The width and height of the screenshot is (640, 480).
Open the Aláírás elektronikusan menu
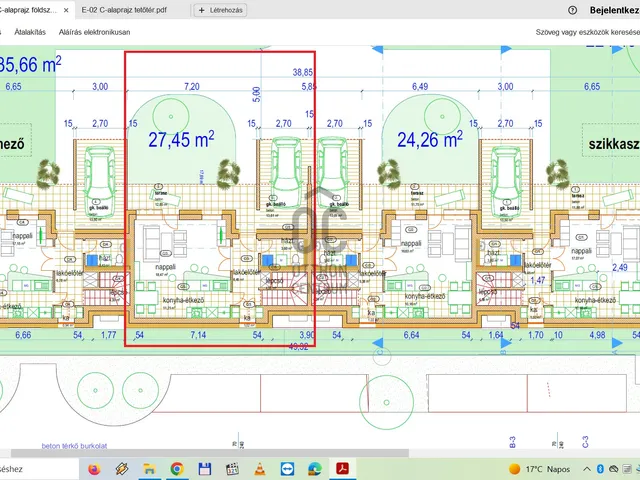pyautogui.click(x=94, y=32)
